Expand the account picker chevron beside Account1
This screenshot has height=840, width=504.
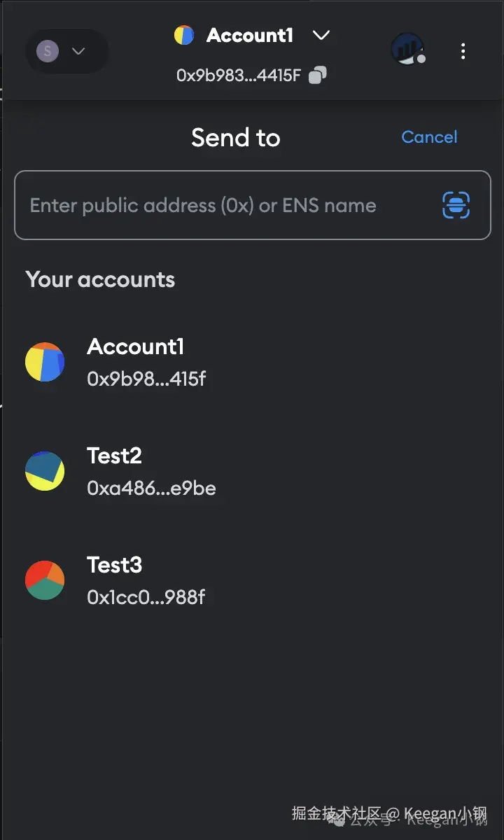(321, 35)
